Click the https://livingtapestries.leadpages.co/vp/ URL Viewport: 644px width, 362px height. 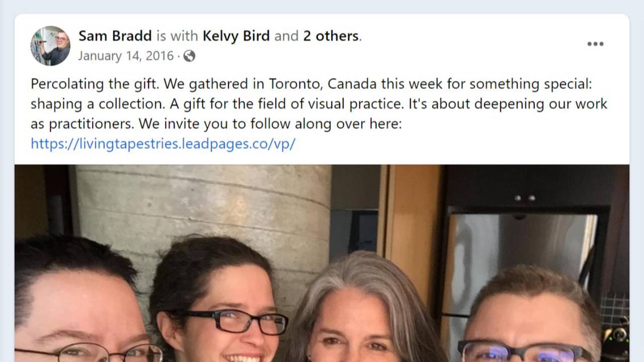click(x=163, y=144)
